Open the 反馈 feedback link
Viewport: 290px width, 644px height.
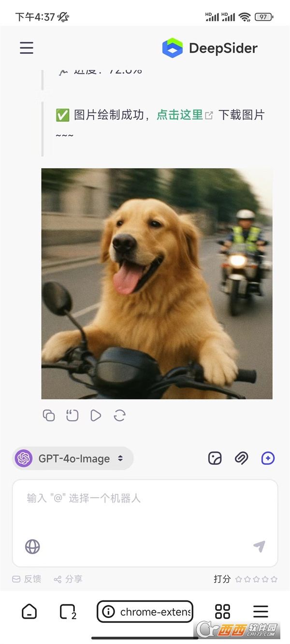(x=27, y=579)
